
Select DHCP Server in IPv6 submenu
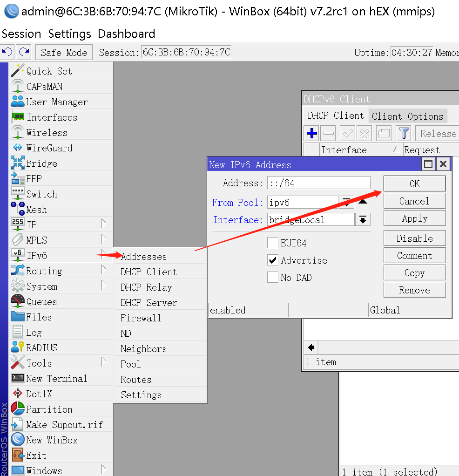tap(148, 303)
